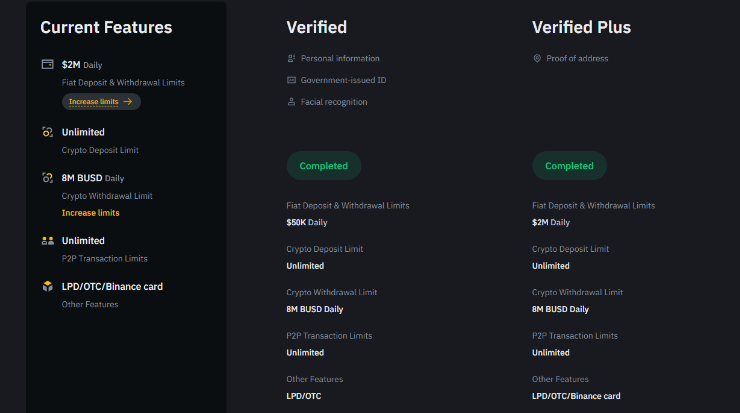
Task: Click the Government-issued ID card icon
Action: click(x=291, y=80)
